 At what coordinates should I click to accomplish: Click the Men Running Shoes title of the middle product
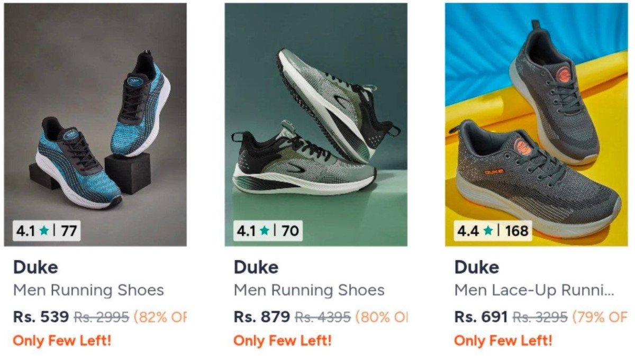309,290
